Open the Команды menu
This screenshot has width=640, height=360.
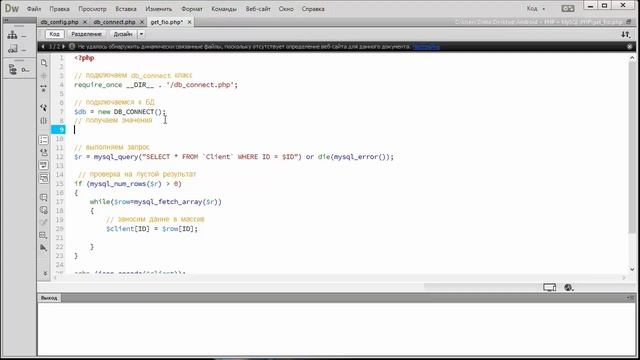pyautogui.click(x=224, y=9)
